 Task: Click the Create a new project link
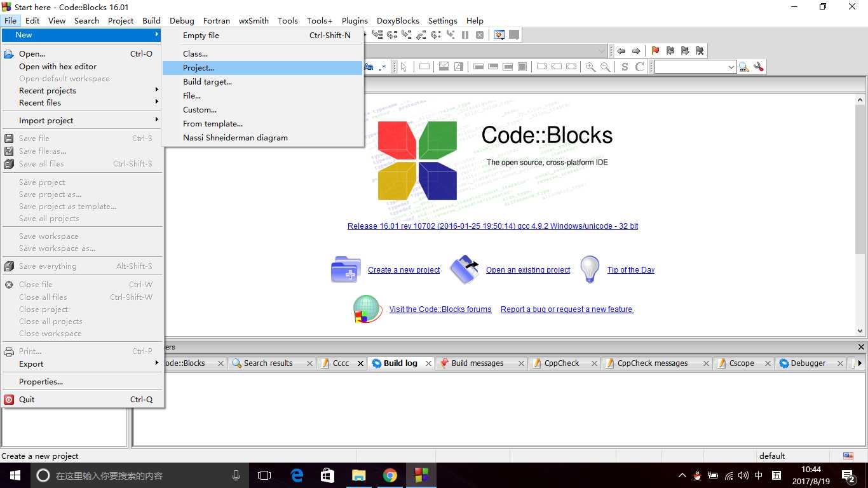[404, 270]
